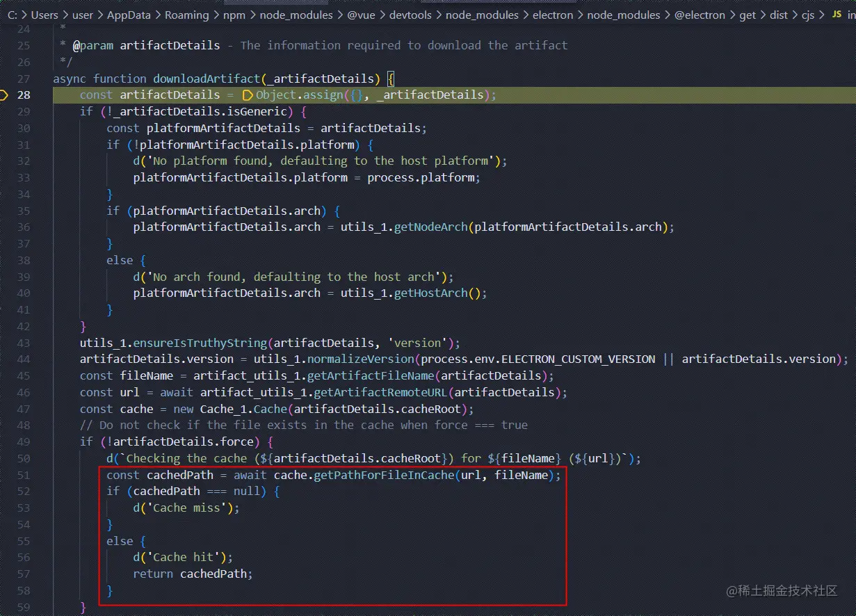Select line number 44 in the gutter
856x616 pixels.
point(23,359)
